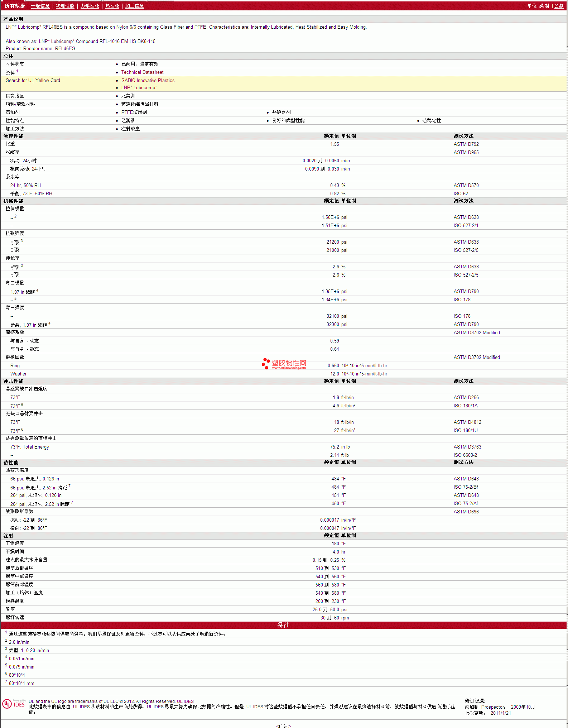Click the 螺杆转速 row label

pyautogui.click(x=15, y=617)
